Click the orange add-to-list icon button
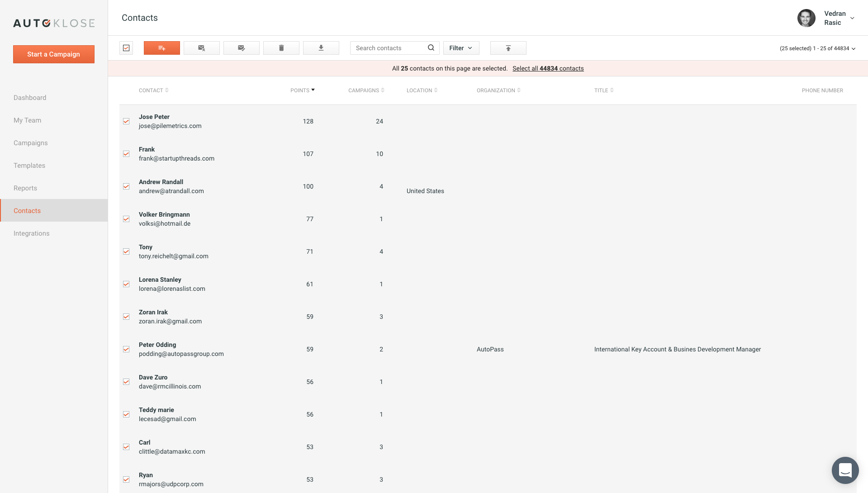This screenshot has height=493, width=868. tap(161, 48)
